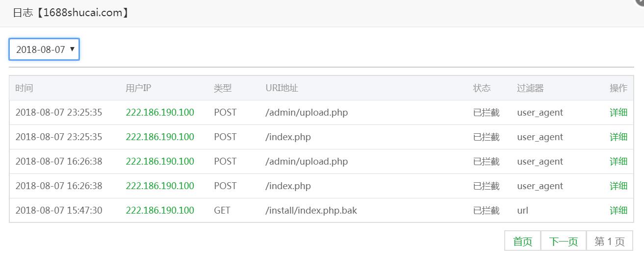Screen dimensions: 644x267
Task: Click IP 222.186.190.100 in 23:25:35 /admin/upload.php row
Action: pyautogui.click(x=160, y=112)
